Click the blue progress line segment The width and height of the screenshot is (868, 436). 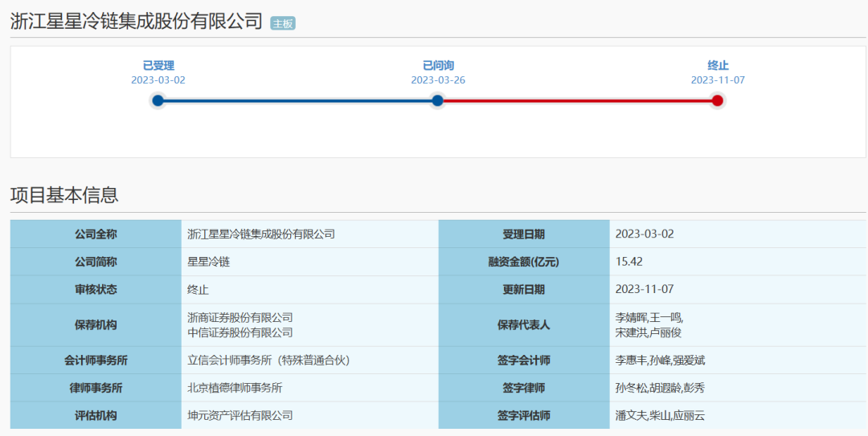tap(297, 100)
